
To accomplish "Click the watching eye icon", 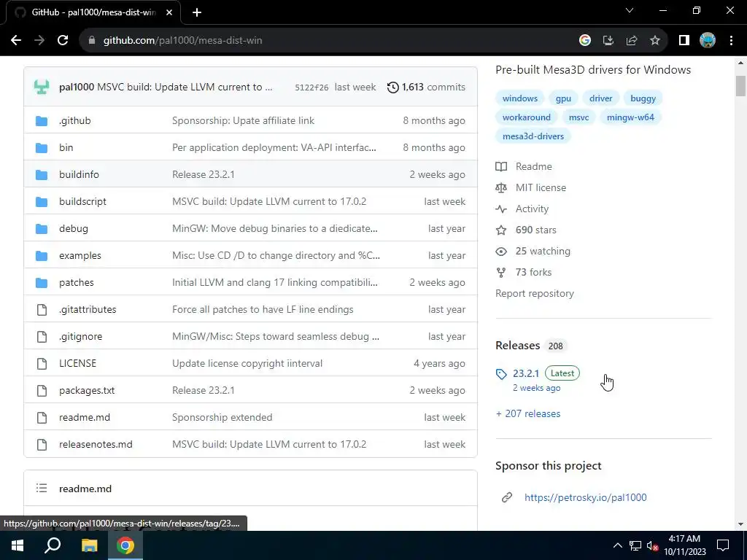I will [x=500, y=252].
